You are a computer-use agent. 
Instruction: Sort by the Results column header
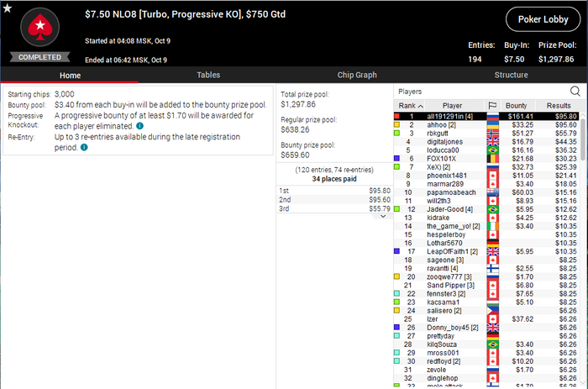click(x=559, y=106)
